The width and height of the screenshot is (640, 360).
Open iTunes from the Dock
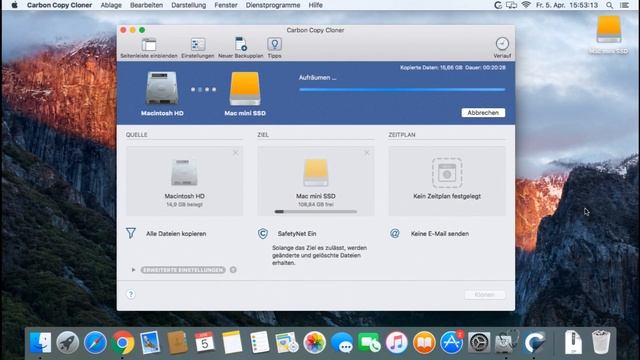point(396,342)
